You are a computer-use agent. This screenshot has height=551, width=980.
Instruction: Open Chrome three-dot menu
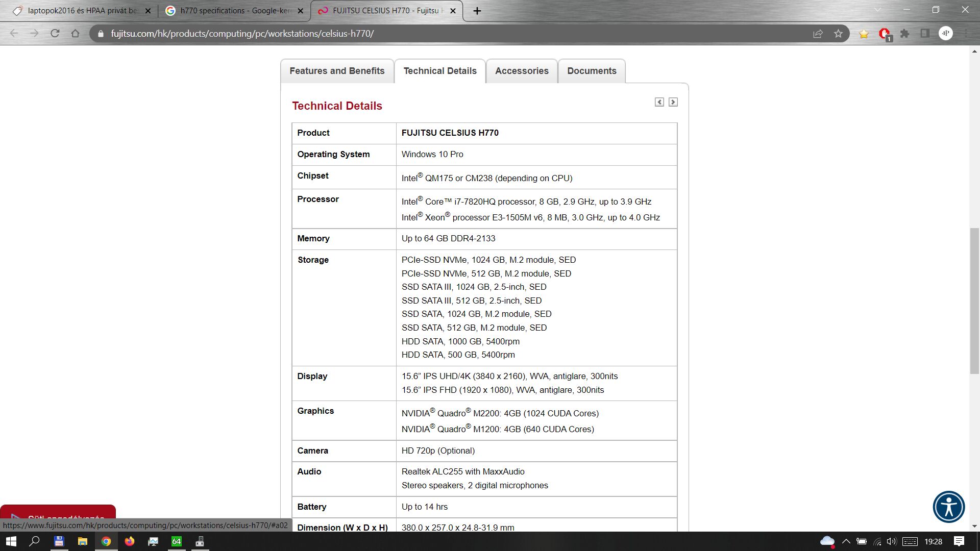[x=966, y=34]
